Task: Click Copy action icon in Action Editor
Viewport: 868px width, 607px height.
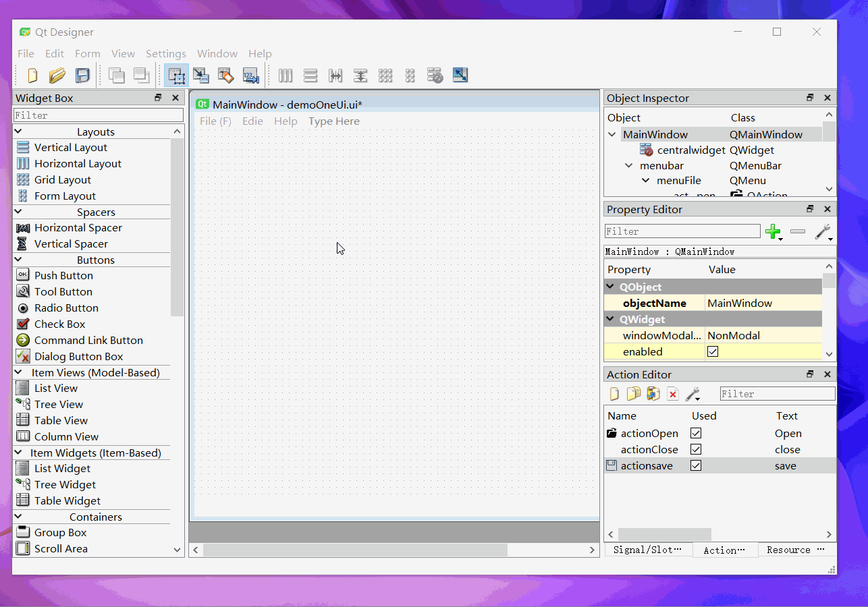Action: point(633,394)
